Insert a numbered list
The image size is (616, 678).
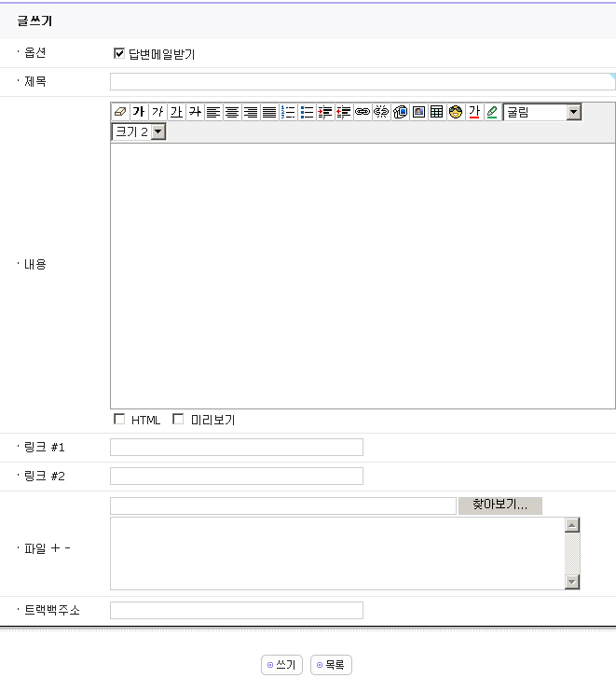pyautogui.click(x=288, y=112)
